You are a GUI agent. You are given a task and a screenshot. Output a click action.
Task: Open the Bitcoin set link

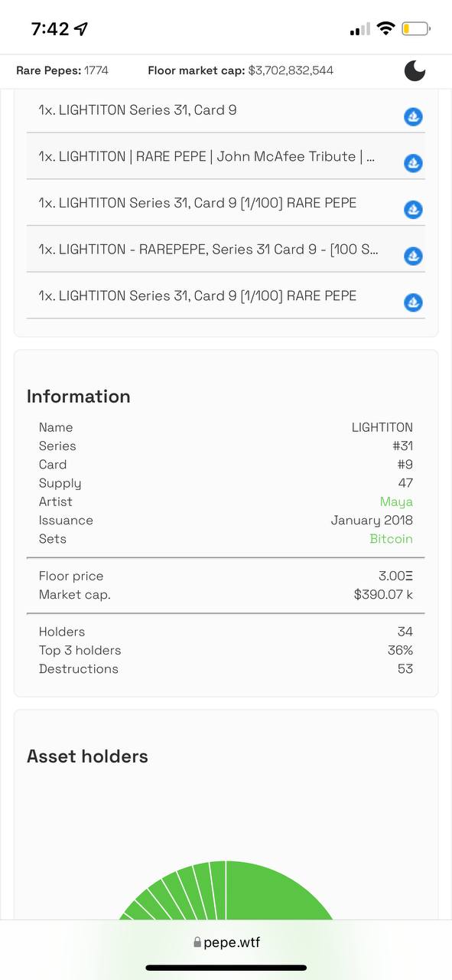391,538
